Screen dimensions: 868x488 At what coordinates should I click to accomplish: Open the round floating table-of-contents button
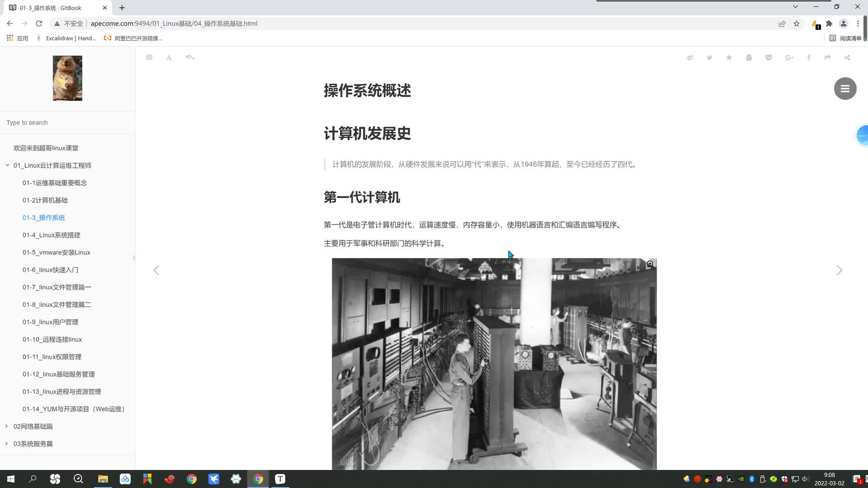pyautogui.click(x=845, y=89)
